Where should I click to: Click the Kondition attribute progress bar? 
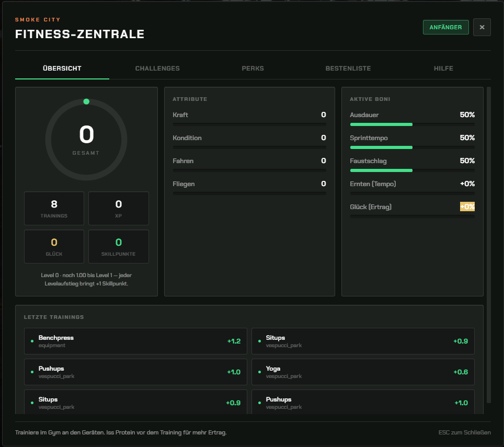pyautogui.click(x=249, y=147)
